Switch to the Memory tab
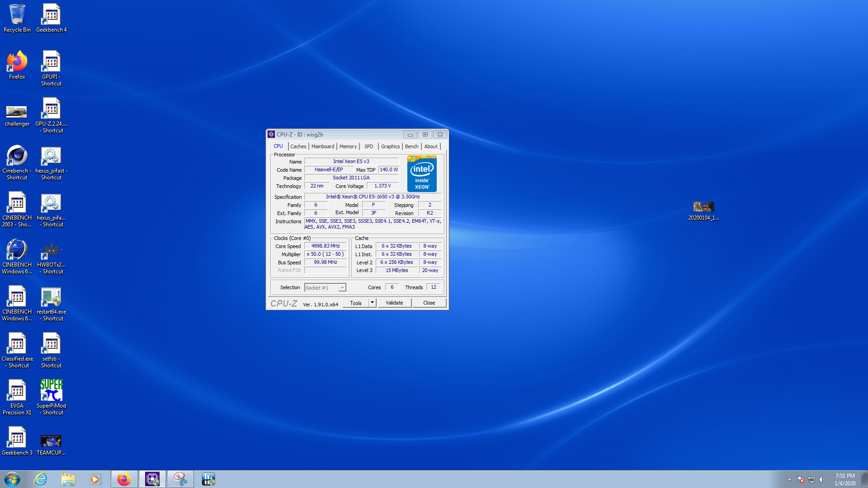 point(348,146)
